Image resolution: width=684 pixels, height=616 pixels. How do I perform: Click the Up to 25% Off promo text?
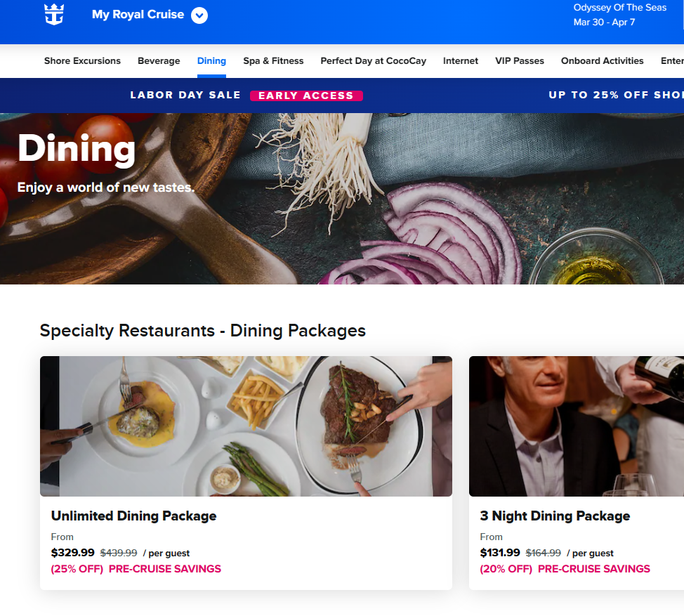616,95
